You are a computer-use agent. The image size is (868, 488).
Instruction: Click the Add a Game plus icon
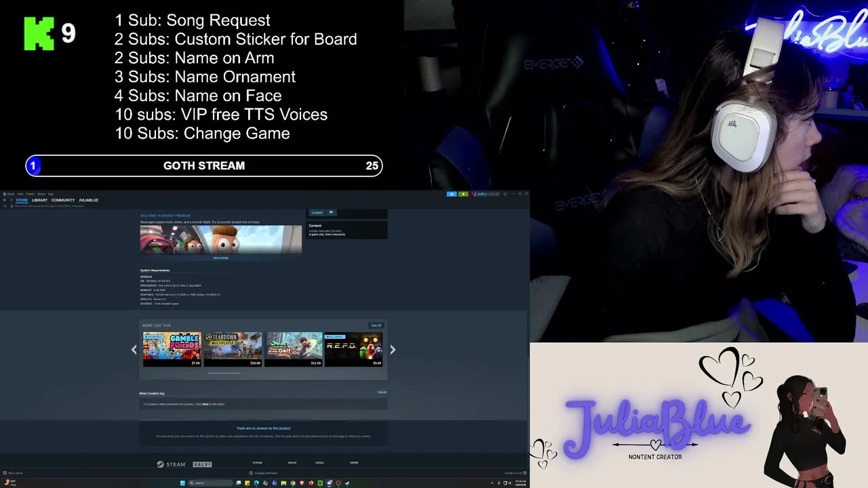point(5,473)
